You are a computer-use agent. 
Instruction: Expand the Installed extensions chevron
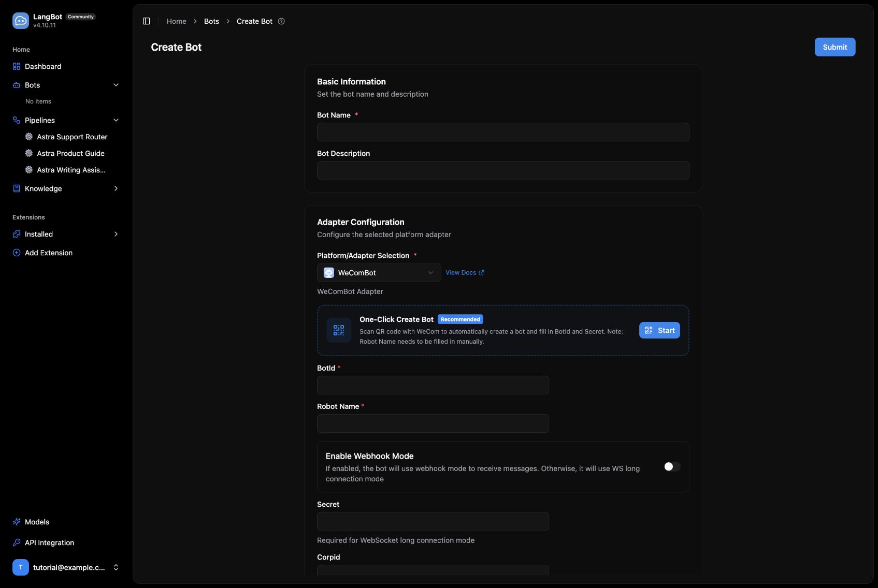coord(116,234)
